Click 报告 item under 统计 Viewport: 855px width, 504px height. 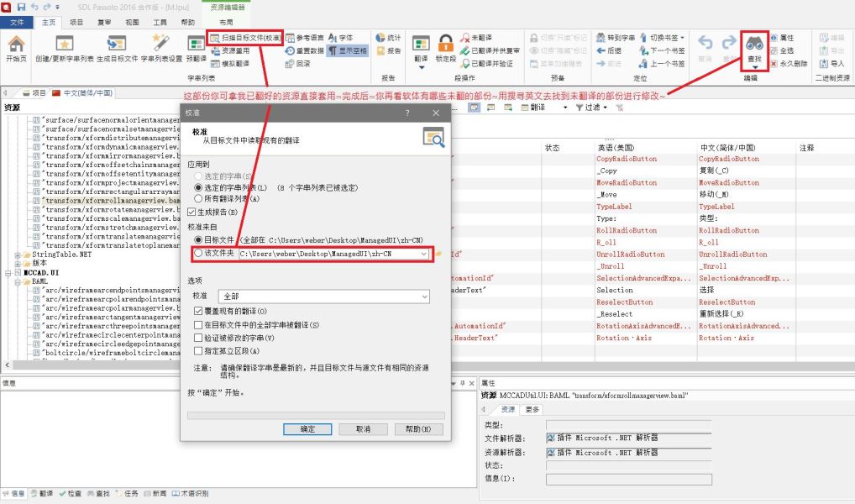click(x=388, y=50)
